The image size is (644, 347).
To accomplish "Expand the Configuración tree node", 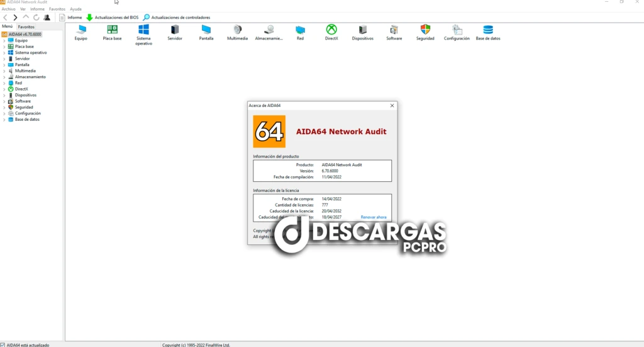I will [x=4, y=113].
